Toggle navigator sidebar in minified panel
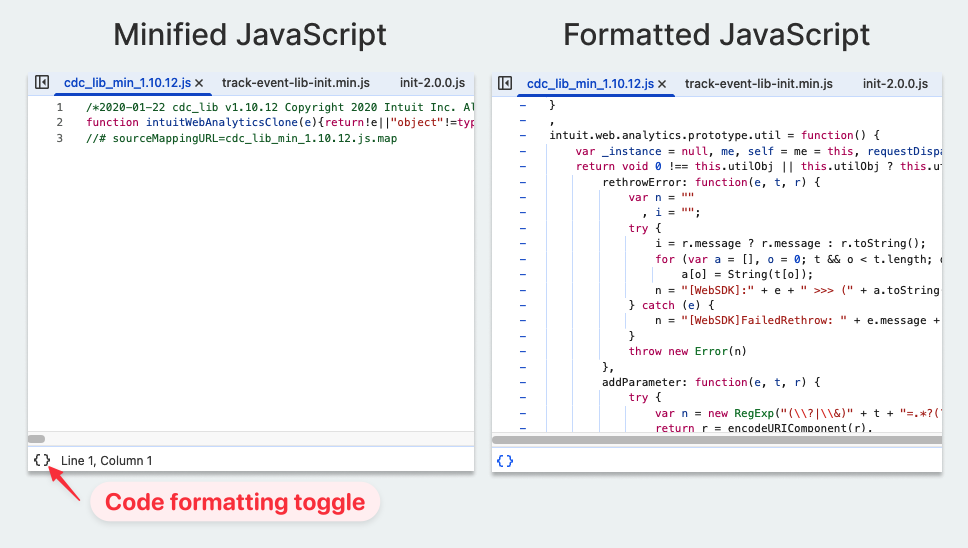The width and height of the screenshot is (968, 548). tap(42, 82)
